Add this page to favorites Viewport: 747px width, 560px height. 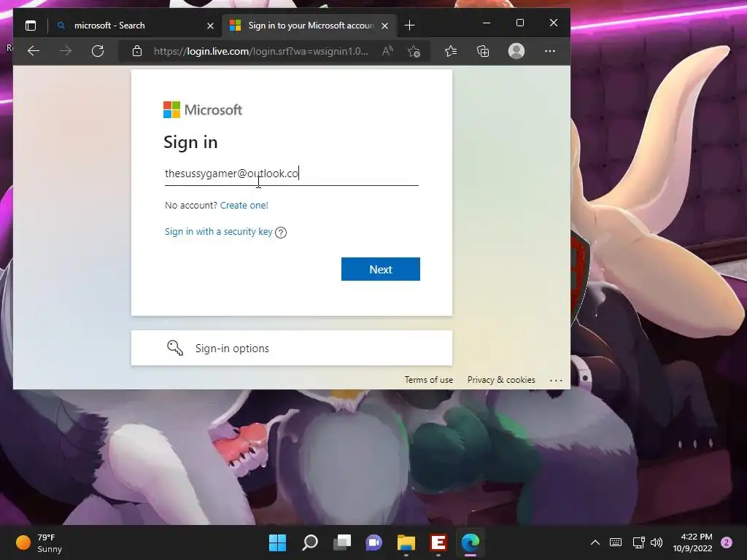[414, 51]
